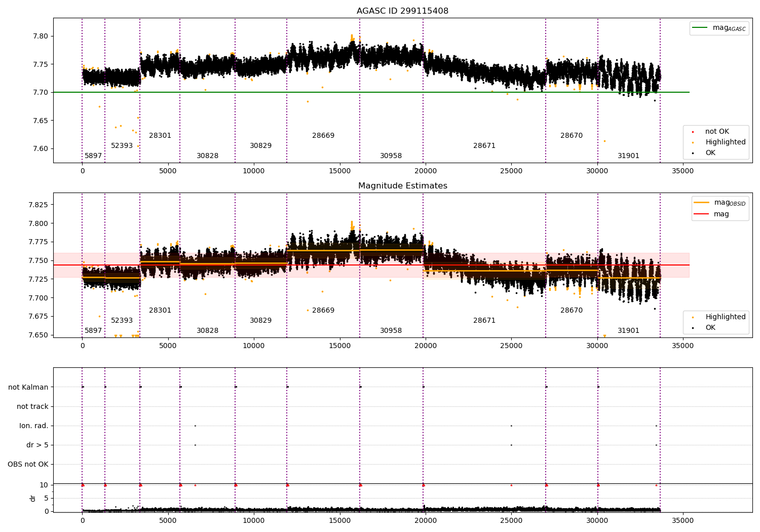Click the 'dr > 5' axis label

[37, 445]
